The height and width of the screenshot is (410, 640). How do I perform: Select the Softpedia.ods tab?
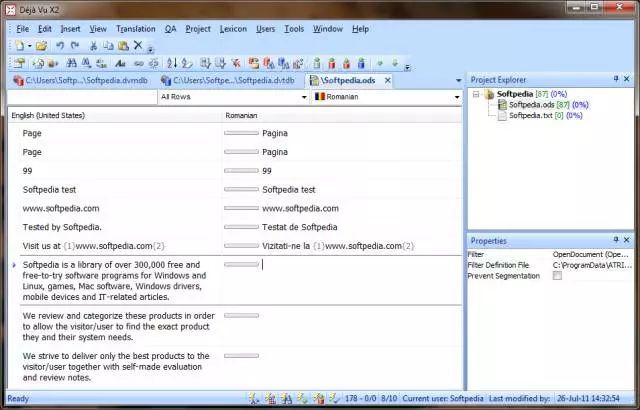pos(348,80)
